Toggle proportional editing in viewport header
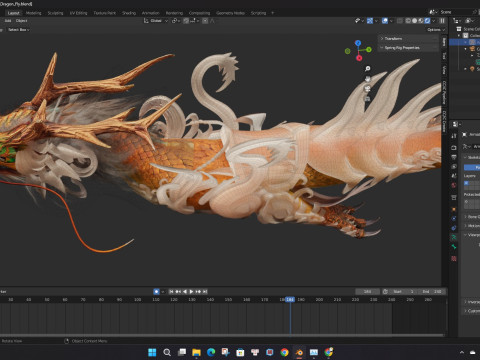Image resolution: width=480 pixels, height=360 pixels. pos(205,21)
